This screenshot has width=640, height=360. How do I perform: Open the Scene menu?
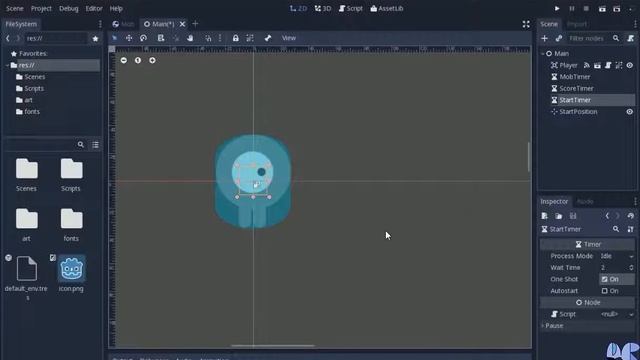15,9
